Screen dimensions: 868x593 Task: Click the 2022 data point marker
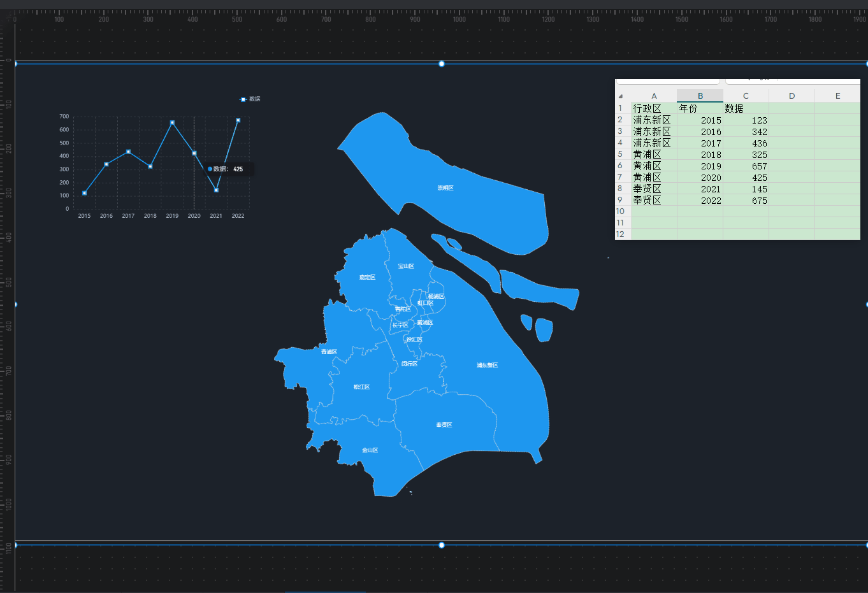coord(238,120)
